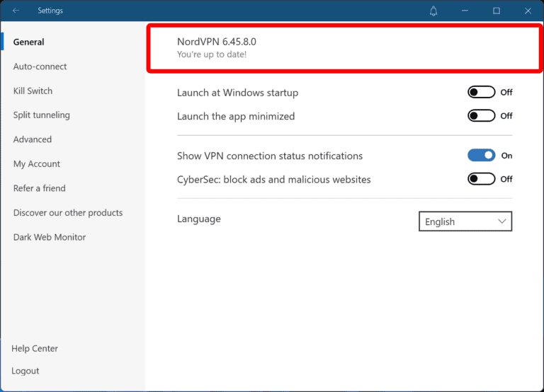Screen dimensions: 544x392
Task: Disable VPN connection status notifications
Action: click(481, 156)
